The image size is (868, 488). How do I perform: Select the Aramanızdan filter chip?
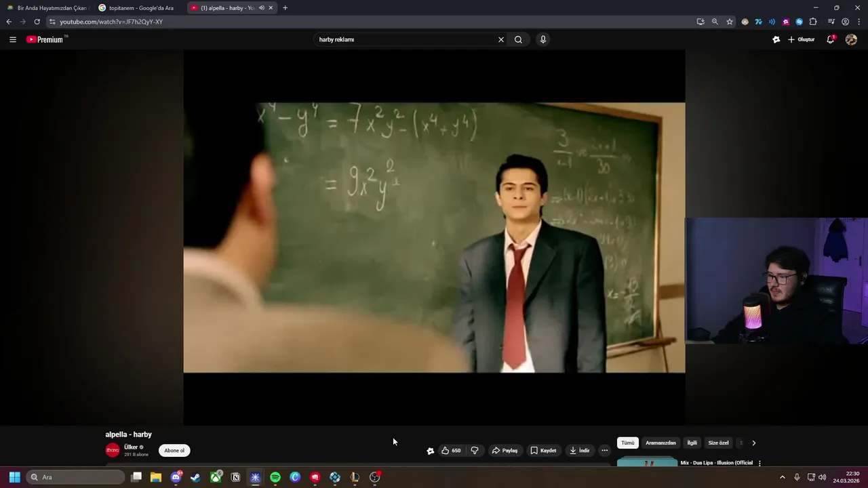point(660,443)
